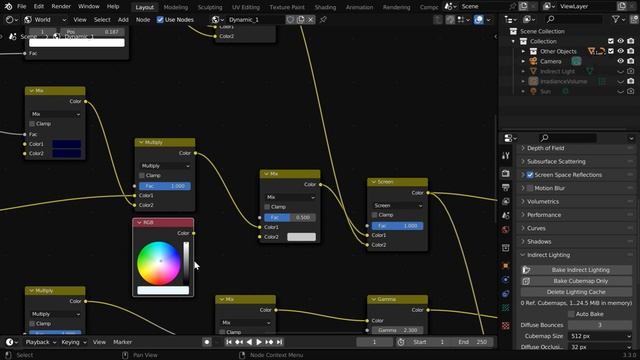
Task: Open the editor type selector in node editor
Action: click(11, 20)
